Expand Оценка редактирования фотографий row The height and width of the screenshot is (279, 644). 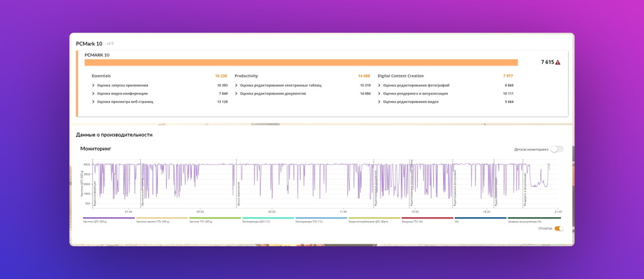(x=379, y=85)
